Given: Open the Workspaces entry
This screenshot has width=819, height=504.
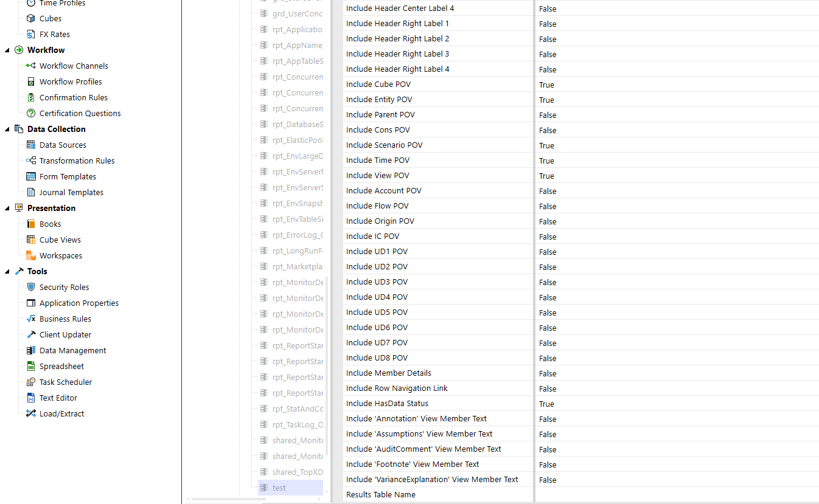Looking at the screenshot, I should coord(60,255).
